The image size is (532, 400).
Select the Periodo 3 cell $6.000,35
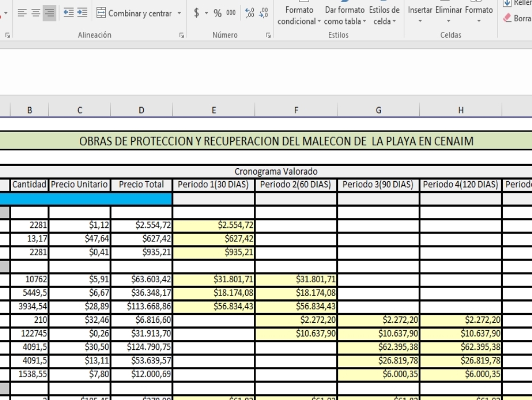(378, 374)
